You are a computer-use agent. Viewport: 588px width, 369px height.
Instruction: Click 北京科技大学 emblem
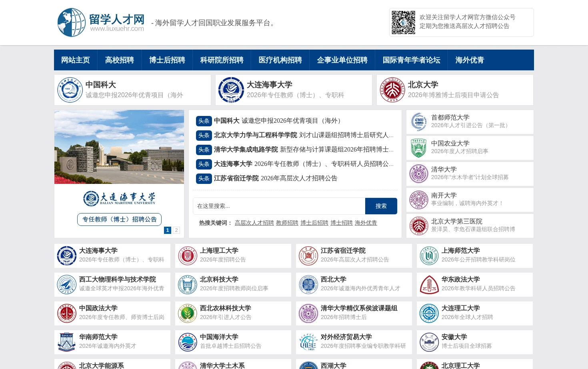188,285
